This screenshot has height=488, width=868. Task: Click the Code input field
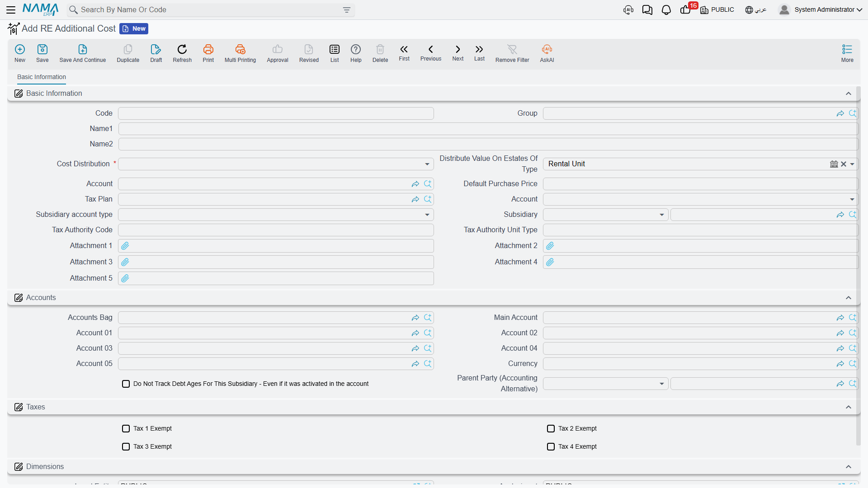[276, 113]
